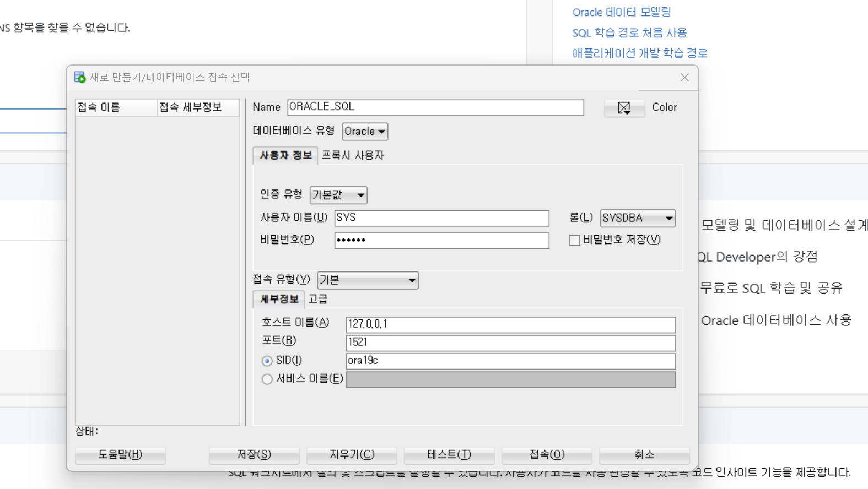Click the 도움말(H) button
The width and height of the screenshot is (868, 489).
tap(120, 455)
